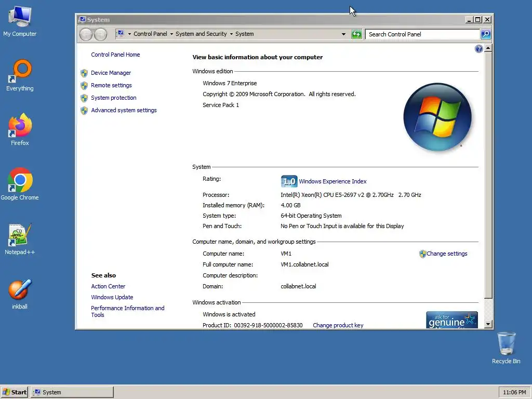The width and height of the screenshot is (532, 399).
Task: Launch Everything search shortcut
Action: click(20, 75)
